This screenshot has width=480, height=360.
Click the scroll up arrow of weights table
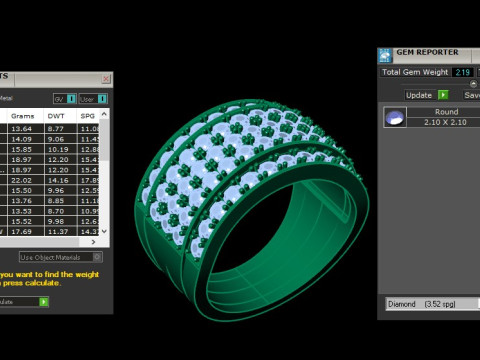coord(104,114)
